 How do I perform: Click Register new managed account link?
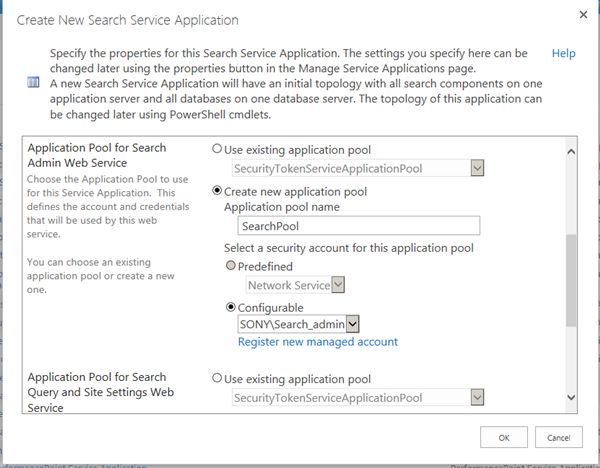click(x=318, y=342)
